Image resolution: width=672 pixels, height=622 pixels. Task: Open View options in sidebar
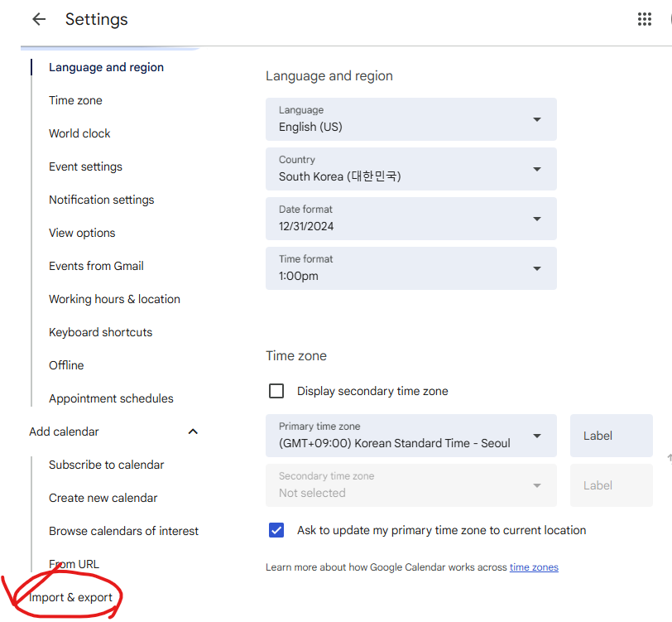82,233
